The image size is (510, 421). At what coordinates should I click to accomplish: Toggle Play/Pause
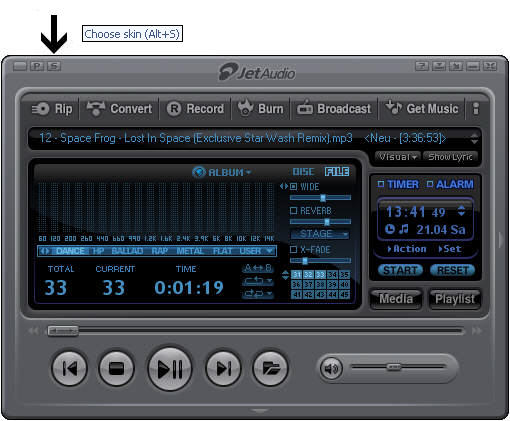[x=170, y=369]
